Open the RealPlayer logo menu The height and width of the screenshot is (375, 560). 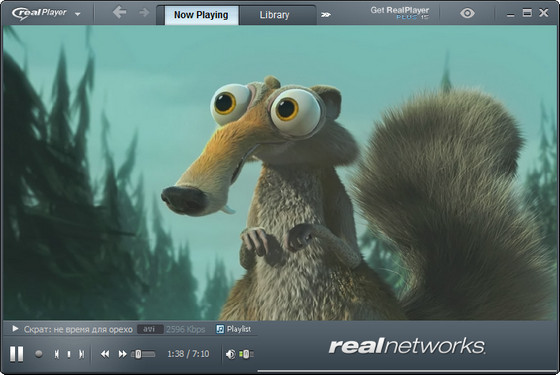point(46,14)
